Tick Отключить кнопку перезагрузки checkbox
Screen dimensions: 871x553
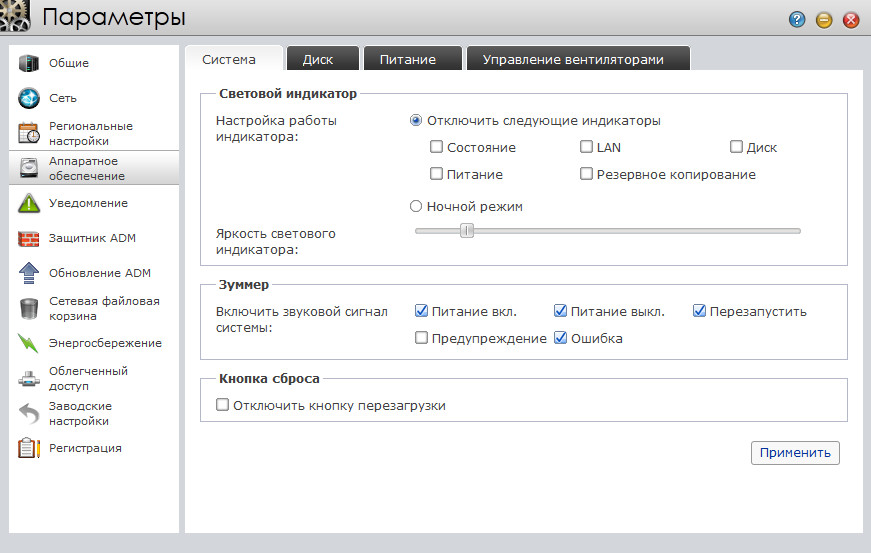[x=222, y=406]
